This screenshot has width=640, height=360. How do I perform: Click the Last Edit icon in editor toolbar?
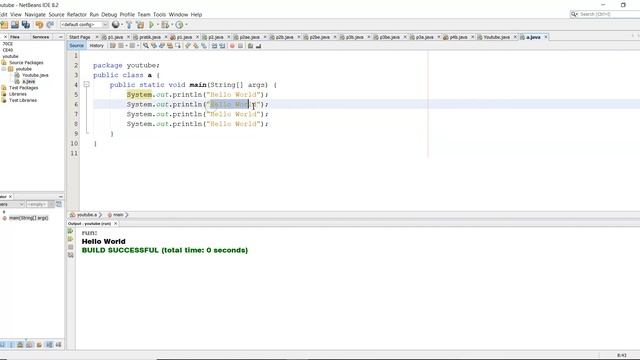click(x=113, y=46)
